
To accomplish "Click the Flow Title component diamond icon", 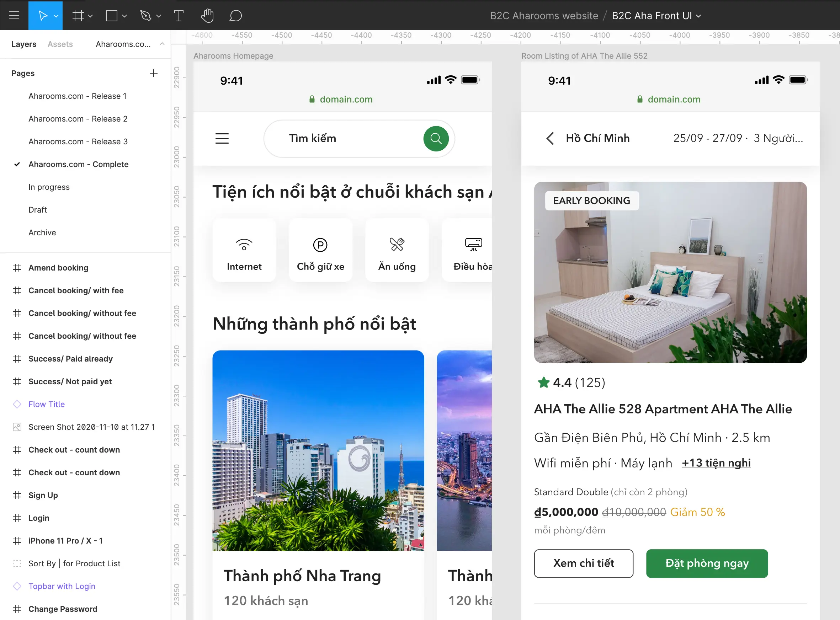I will click(17, 404).
